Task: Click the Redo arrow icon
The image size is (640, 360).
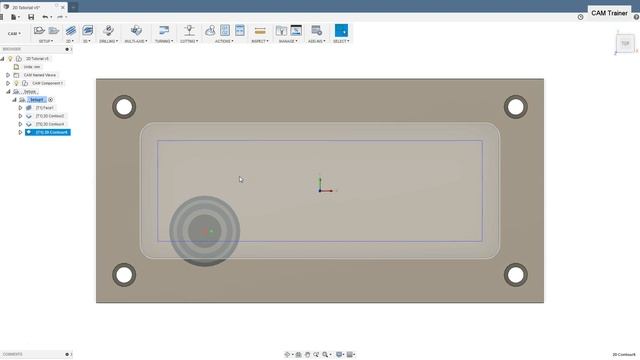Action: click(60, 17)
